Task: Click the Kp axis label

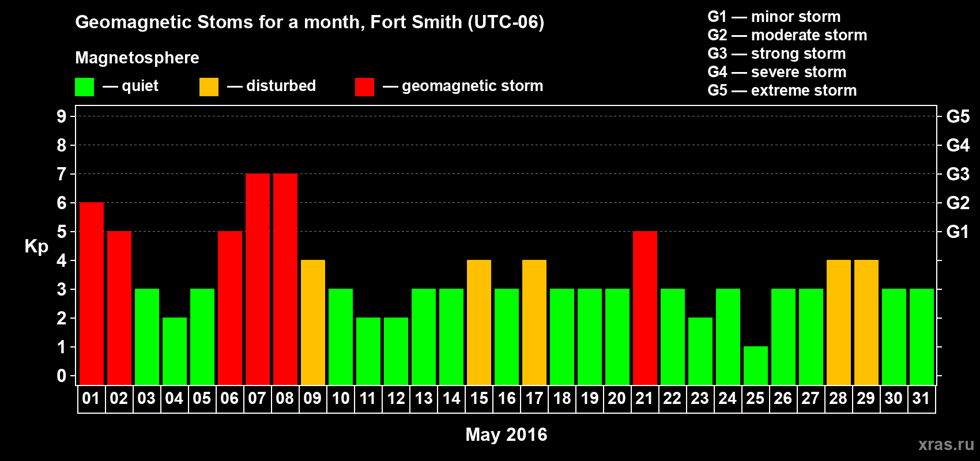Action: [x=36, y=247]
